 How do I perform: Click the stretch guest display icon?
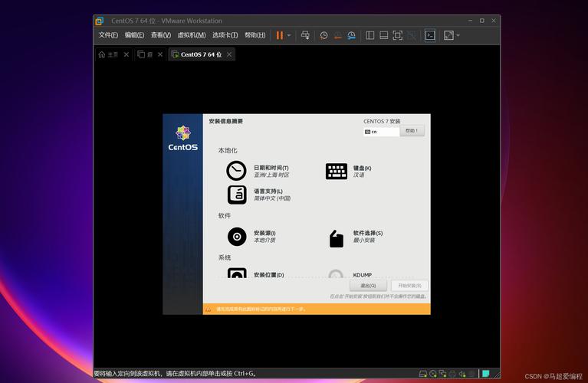(448, 35)
